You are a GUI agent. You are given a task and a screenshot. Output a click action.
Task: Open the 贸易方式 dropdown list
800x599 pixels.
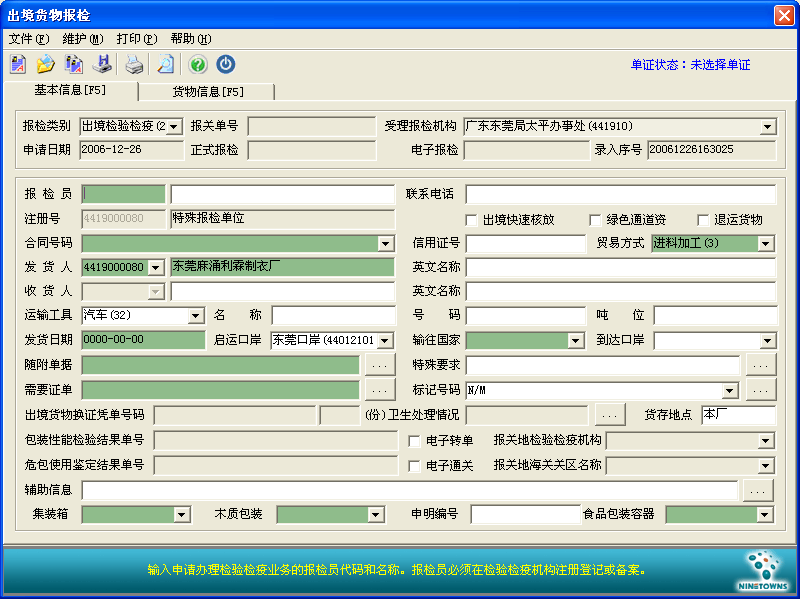(765, 244)
